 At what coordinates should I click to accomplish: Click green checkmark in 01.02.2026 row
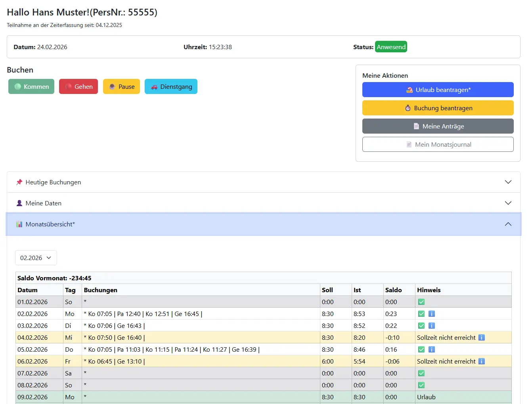pos(421,302)
